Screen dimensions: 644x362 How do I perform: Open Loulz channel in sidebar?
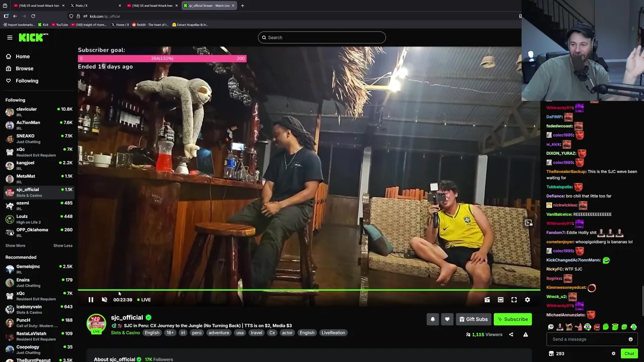39,219
